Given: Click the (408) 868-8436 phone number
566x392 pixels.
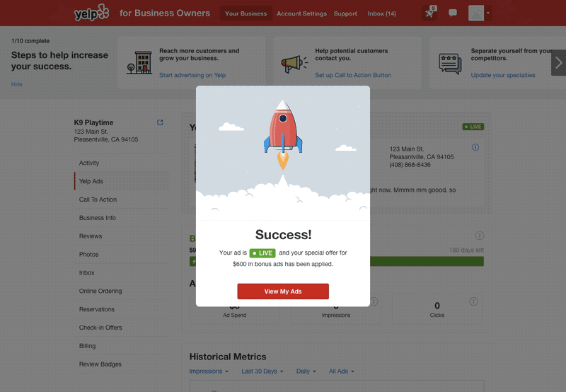Looking at the screenshot, I should [x=410, y=165].
